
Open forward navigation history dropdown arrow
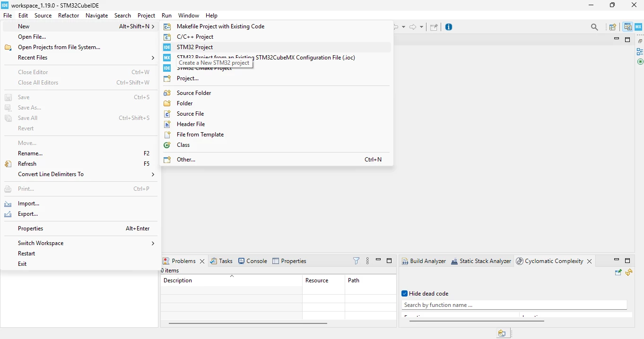pos(421,27)
